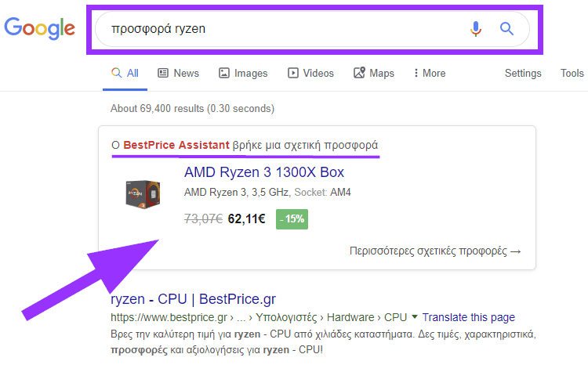
Task: Switch to the News tab
Action: (178, 73)
